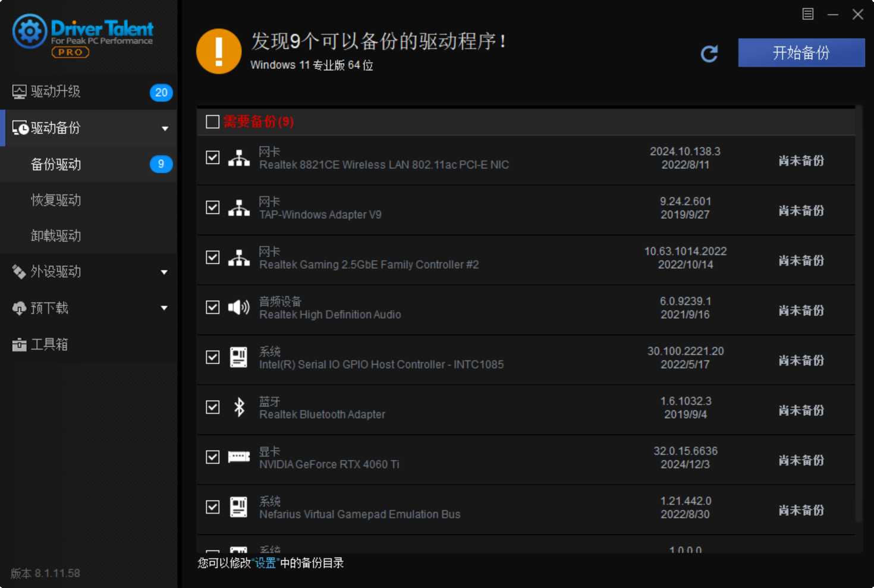
Task: Click version text 2024.10.138.3
Action: tap(685, 152)
